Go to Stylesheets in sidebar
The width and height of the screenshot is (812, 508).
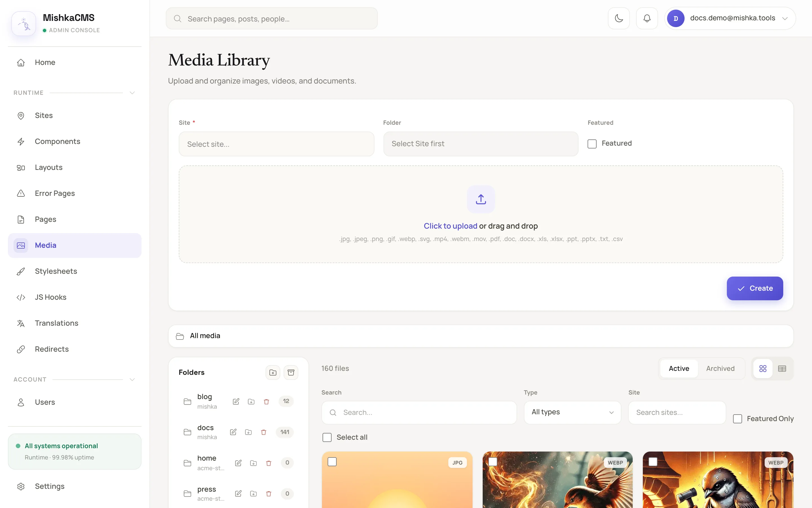coord(74,271)
